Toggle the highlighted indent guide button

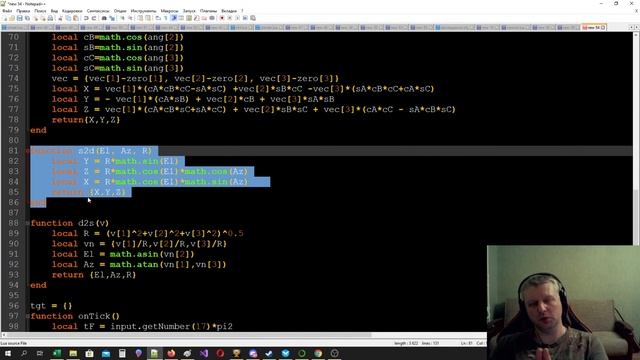click(x=173, y=18)
